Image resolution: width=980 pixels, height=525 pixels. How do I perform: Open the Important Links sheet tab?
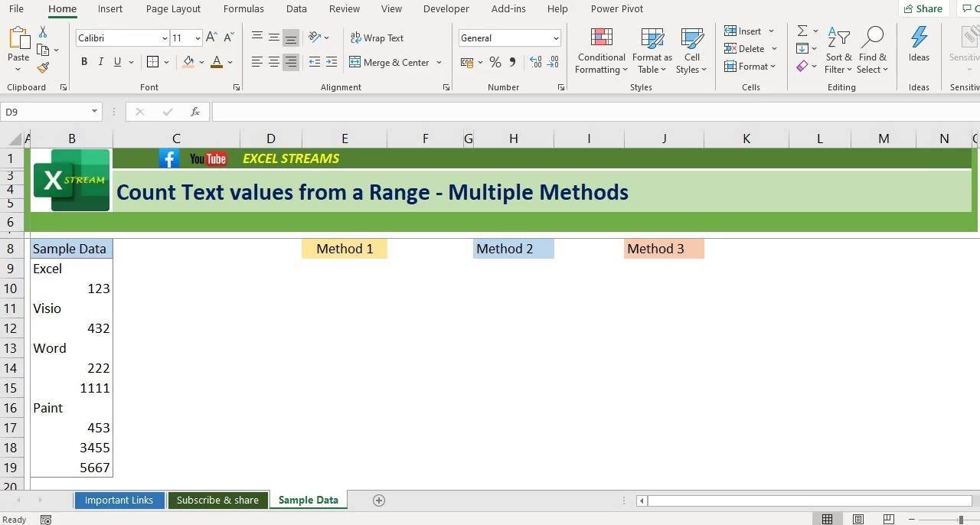click(x=119, y=500)
